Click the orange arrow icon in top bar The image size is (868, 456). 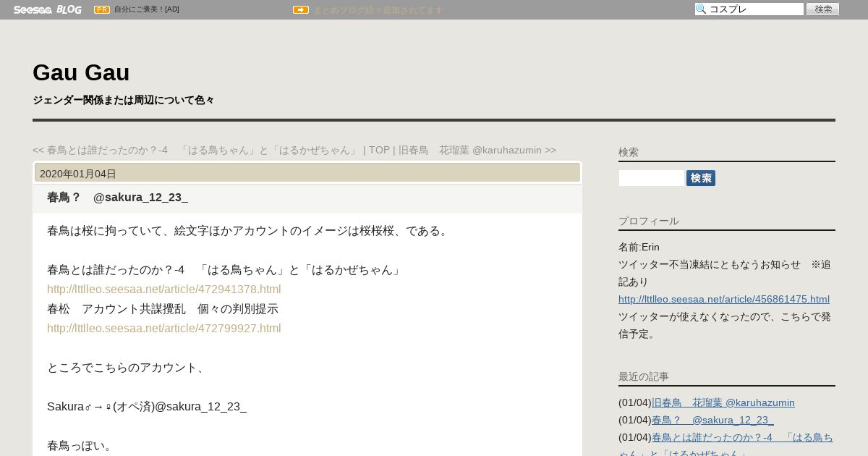click(x=301, y=9)
